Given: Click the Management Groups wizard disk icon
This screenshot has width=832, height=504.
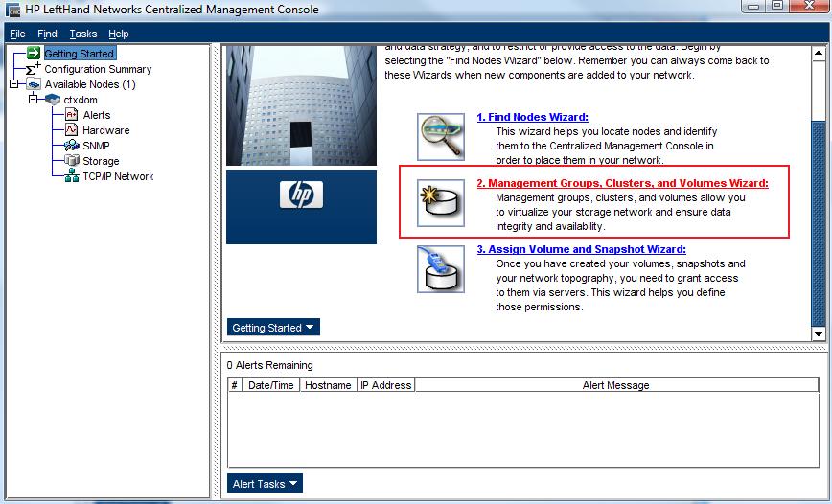Looking at the screenshot, I should coord(440,203).
